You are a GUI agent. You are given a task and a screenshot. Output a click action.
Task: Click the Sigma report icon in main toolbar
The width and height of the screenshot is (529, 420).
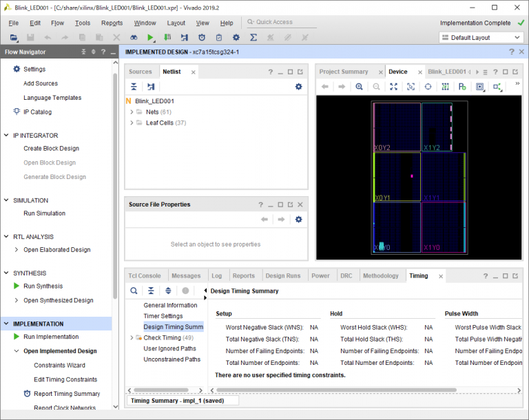(253, 37)
